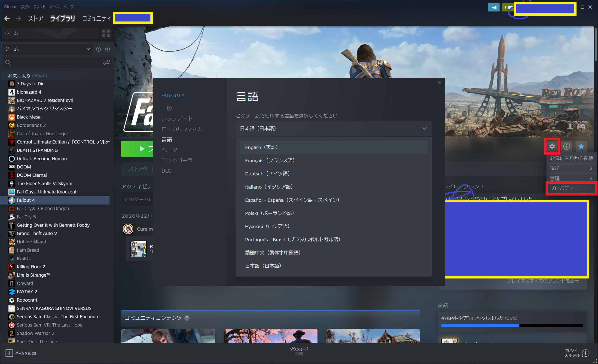Click the DOOM Eternal list icon
This screenshot has width=598, height=364.
pyautogui.click(x=12, y=175)
